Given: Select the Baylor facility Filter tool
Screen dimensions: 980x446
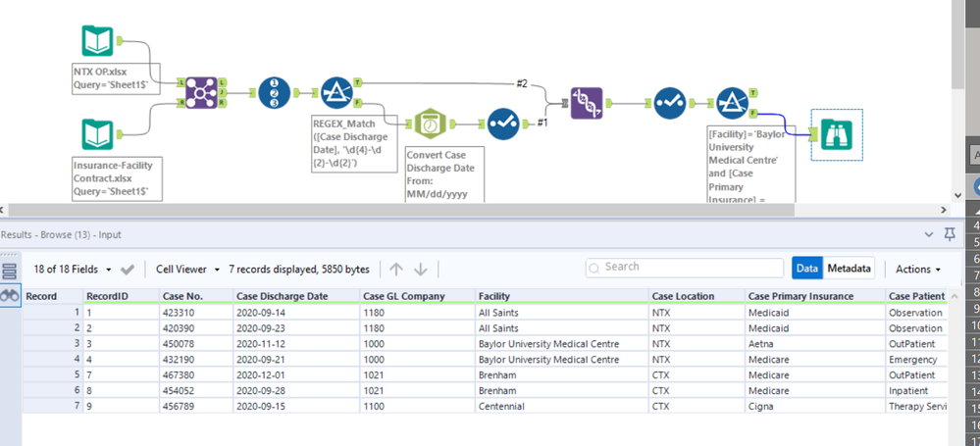Looking at the screenshot, I should point(732,102).
